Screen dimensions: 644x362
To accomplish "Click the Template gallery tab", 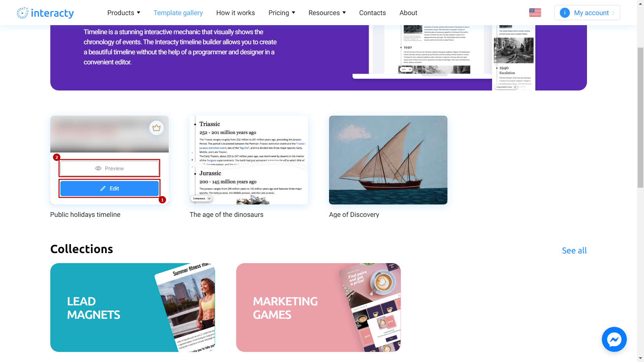I will (x=178, y=12).
